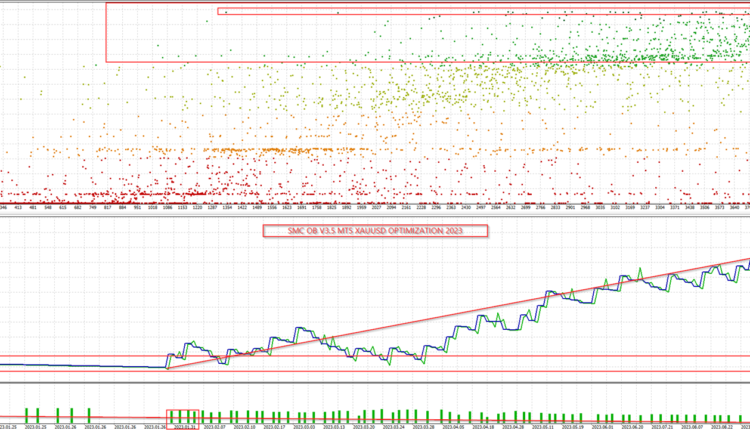750x430 pixels.
Task: Click the 1086 scatter axis label
Action: [167, 208]
